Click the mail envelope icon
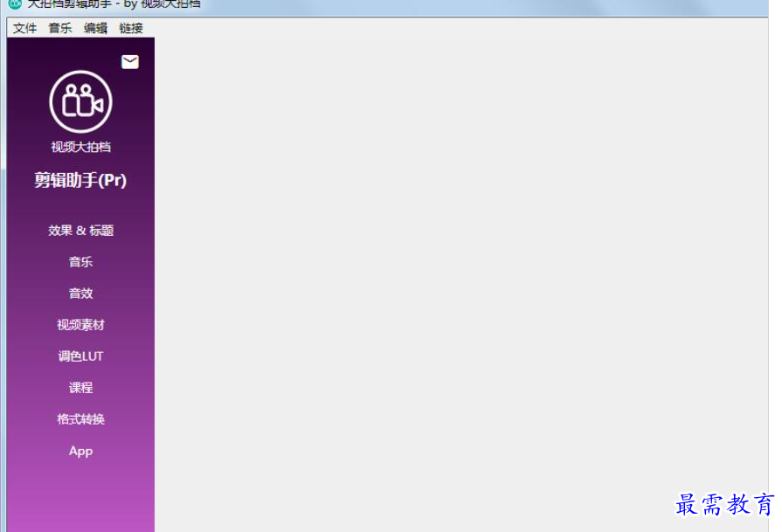This screenshot has height=532, width=782. click(x=129, y=62)
